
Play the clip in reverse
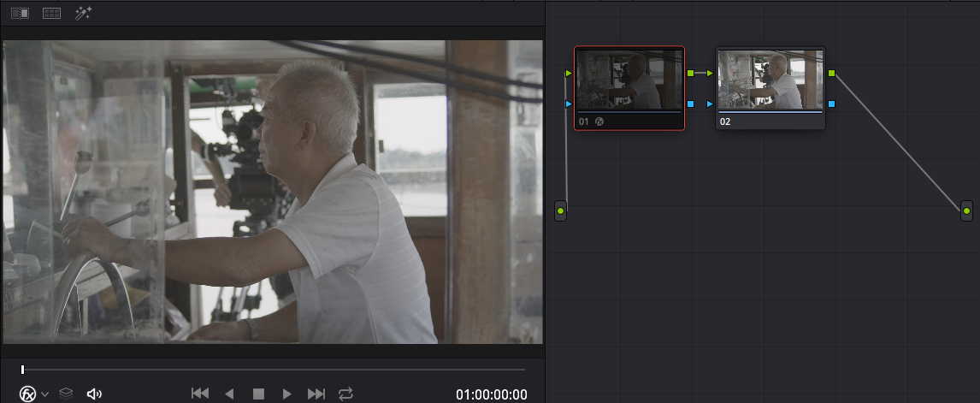tap(229, 394)
